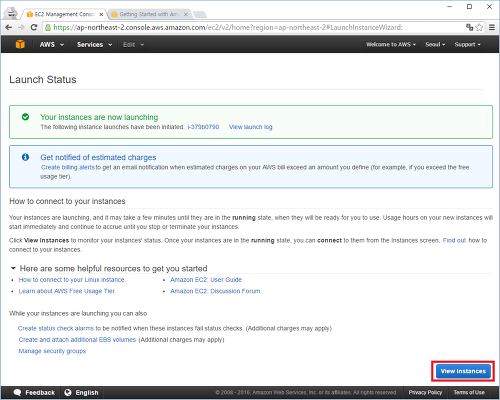Screen dimensions: 500x400
Task: Click the Manage security groups link
Action: pos(52,351)
